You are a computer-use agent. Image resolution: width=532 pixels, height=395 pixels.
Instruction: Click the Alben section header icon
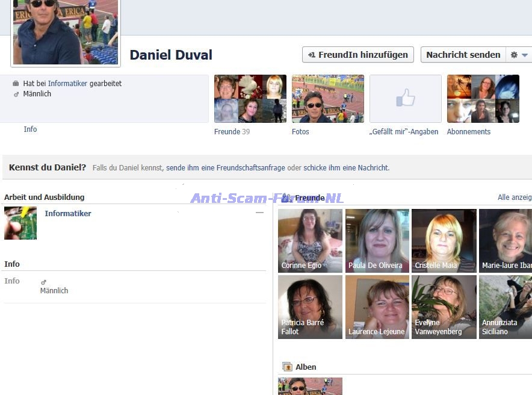coord(287,367)
